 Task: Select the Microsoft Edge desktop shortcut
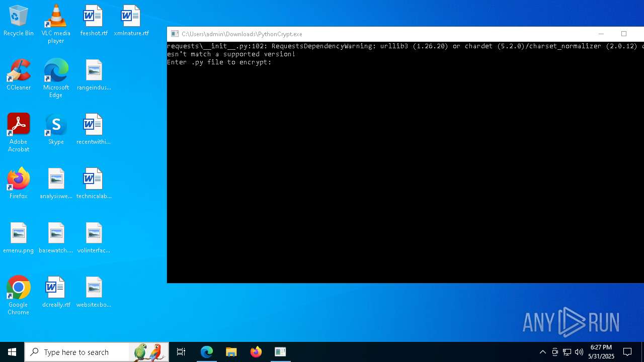pos(56,78)
